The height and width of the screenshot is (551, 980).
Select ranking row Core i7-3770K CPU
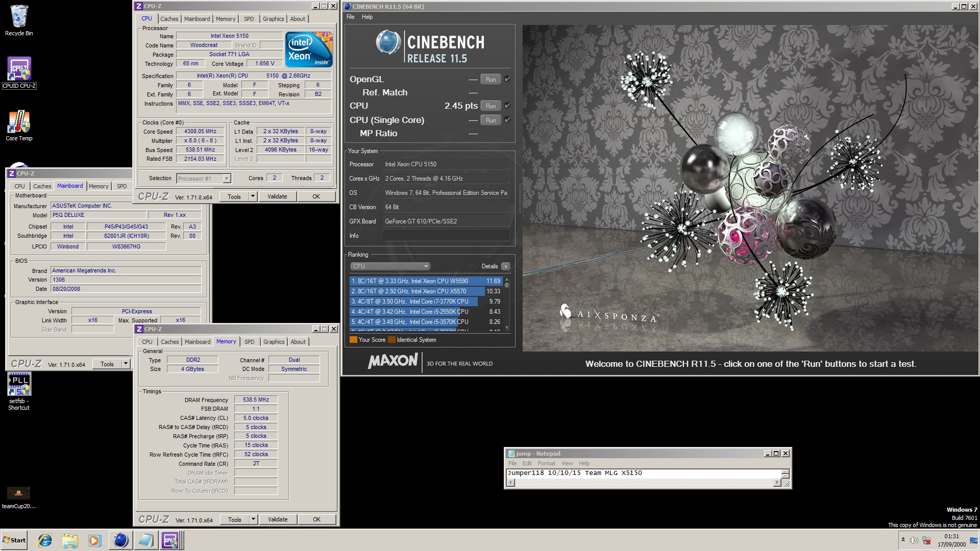click(426, 302)
